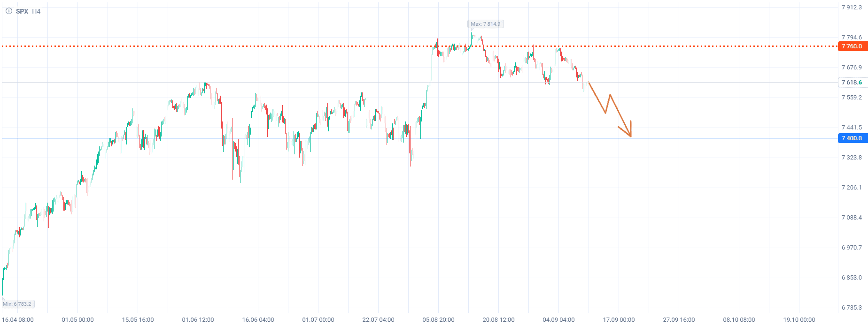Click the 01.07 00:00 time axis label
The image size is (868, 326).
point(318,320)
